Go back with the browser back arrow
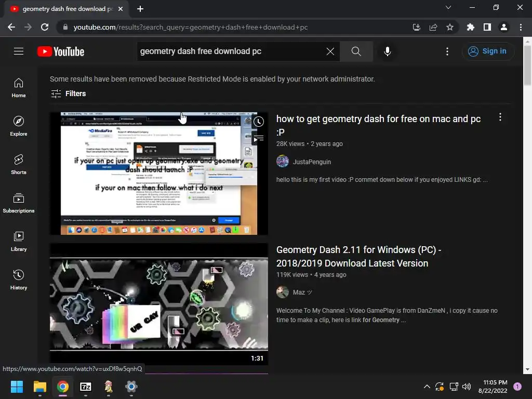Viewport: 532px width, 399px height. pos(11,27)
